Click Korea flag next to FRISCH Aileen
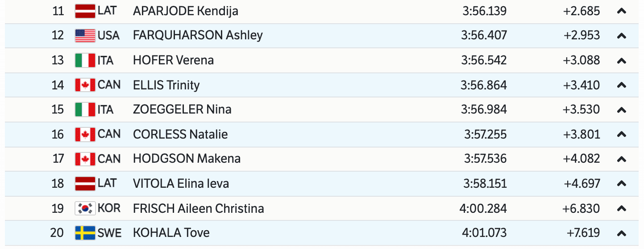Viewport: 644px width, 249px height. click(85, 208)
